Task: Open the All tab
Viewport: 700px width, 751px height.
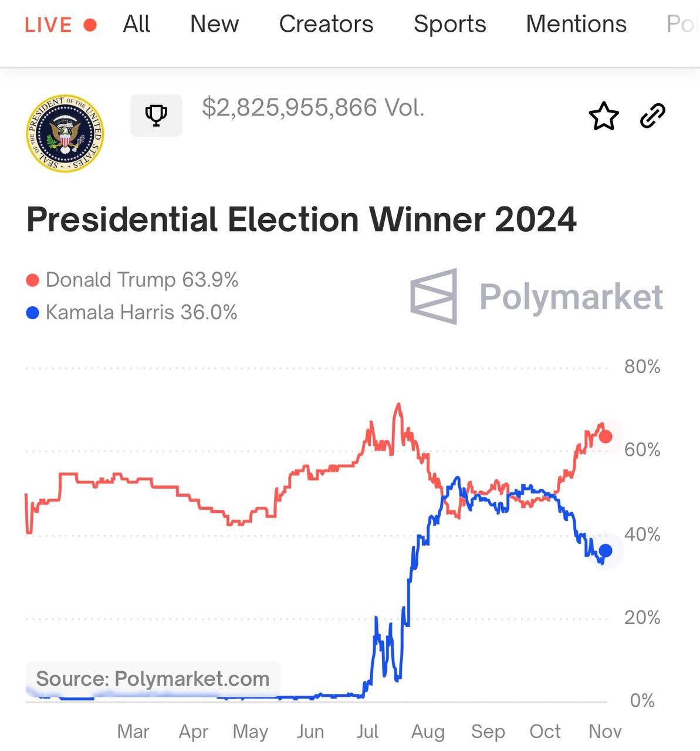Action: click(x=137, y=24)
